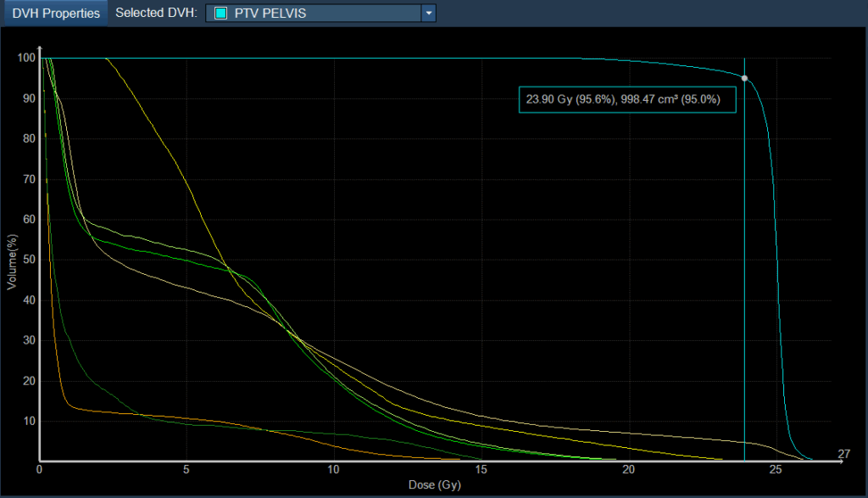The width and height of the screenshot is (868, 498).
Task: Click the vertical cyan dose cursor line
Action: pyautogui.click(x=744, y=255)
